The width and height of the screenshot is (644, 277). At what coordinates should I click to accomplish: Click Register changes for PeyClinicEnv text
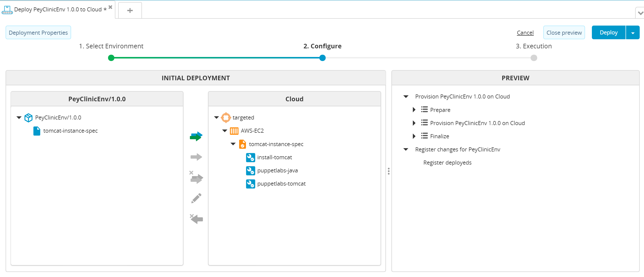pyautogui.click(x=458, y=149)
